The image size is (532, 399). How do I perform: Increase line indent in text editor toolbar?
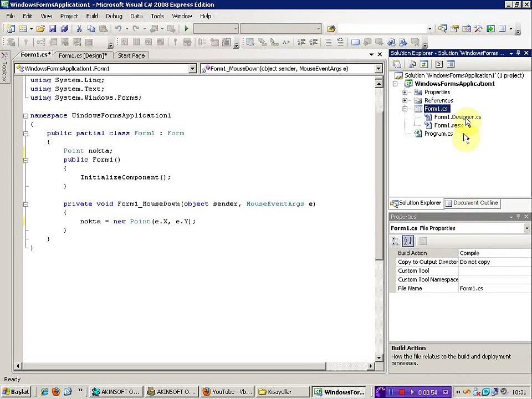click(x=314, y=42)
